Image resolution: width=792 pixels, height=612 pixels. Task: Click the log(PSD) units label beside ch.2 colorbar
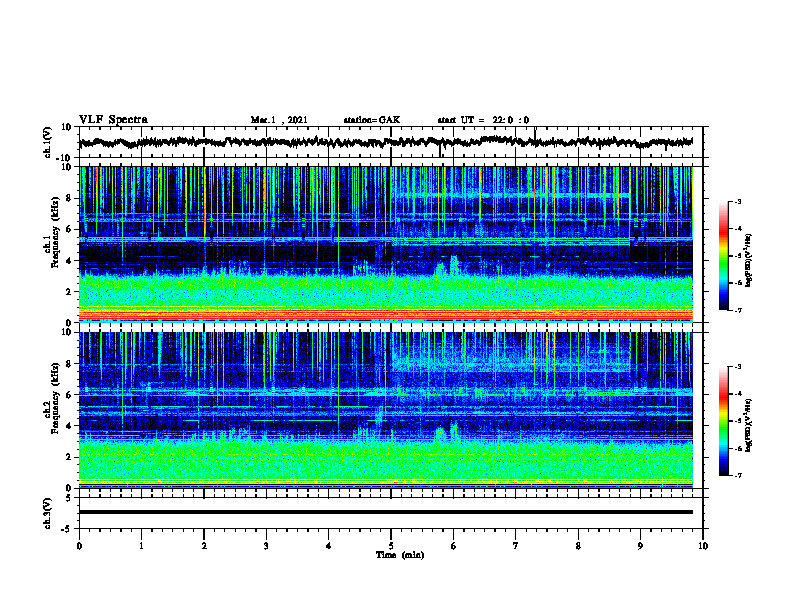[749, 425]
